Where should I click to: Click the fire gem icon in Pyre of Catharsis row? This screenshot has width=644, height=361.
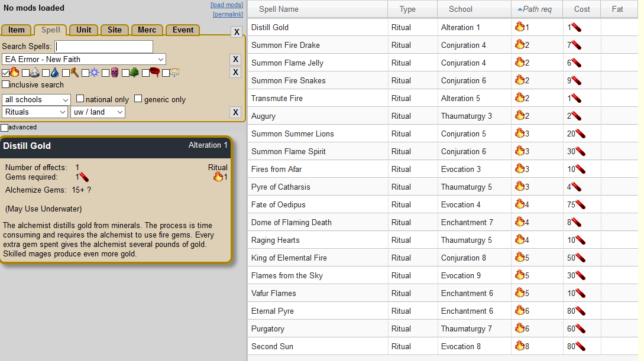(576, 187)
